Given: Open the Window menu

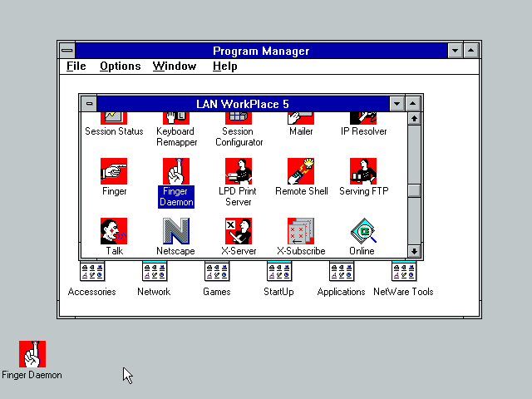Looking at the screenshot, I should click(175, 66).
